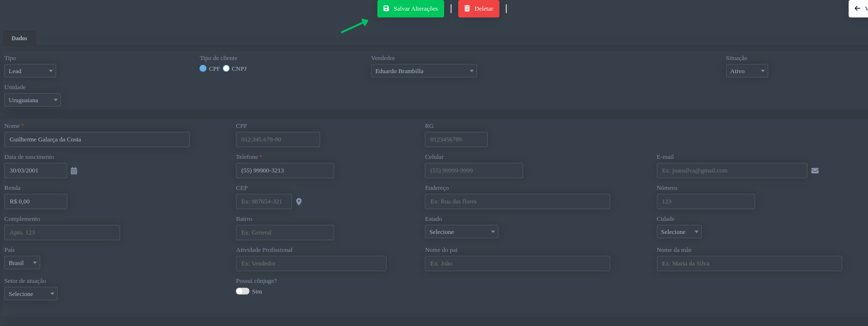Expand the Vendedor dropdown

424,71
